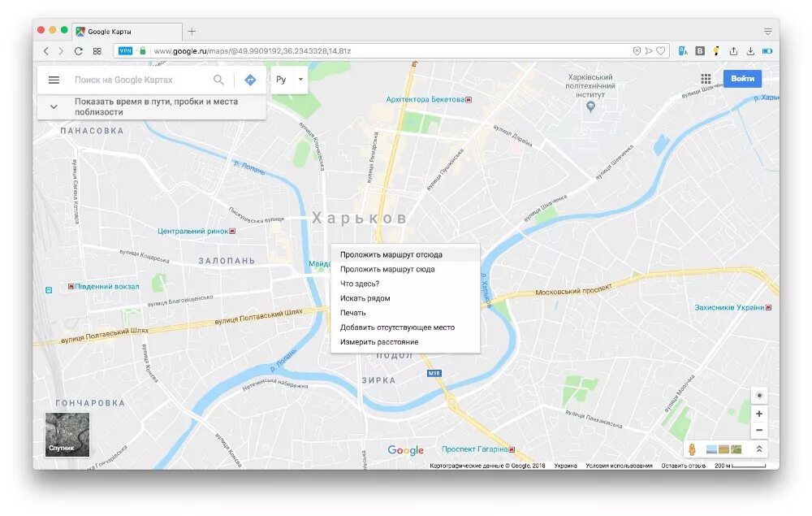Click the Войти sign-in button

pos(742,79)
